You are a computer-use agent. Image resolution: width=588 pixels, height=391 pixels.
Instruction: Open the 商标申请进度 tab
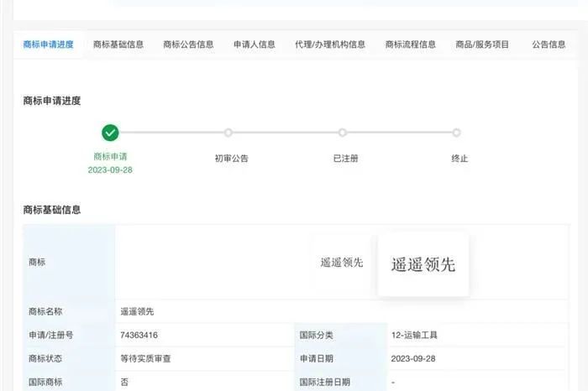pyautogui.click(x=48, y=44)
